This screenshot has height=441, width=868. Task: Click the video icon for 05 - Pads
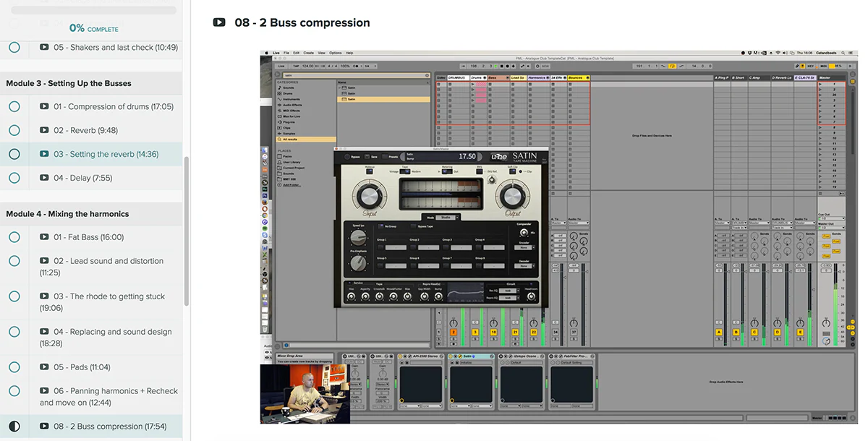pos(44,367)
